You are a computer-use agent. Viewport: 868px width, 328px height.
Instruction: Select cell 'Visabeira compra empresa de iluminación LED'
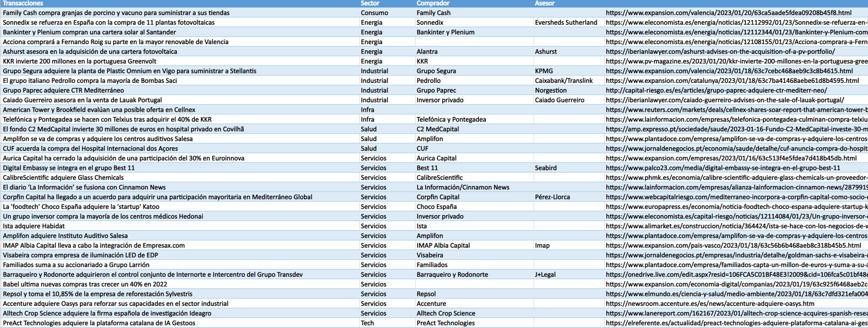[x=180, y=255]
